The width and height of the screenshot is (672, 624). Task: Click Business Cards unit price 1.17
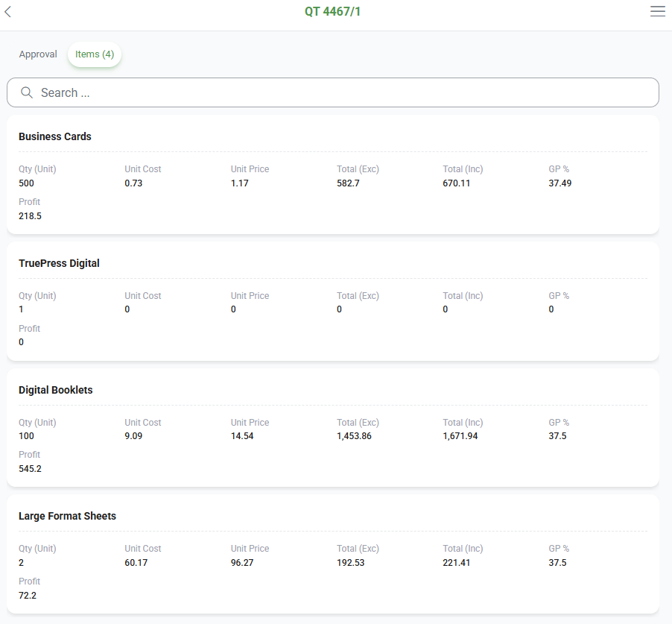pyautogui.click(x=240, y=183)
